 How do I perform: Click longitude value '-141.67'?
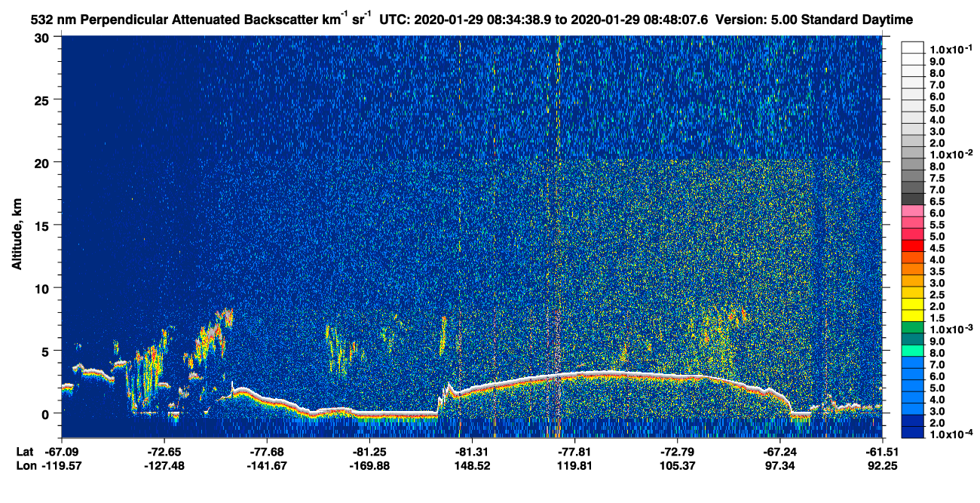coord(267,465)
